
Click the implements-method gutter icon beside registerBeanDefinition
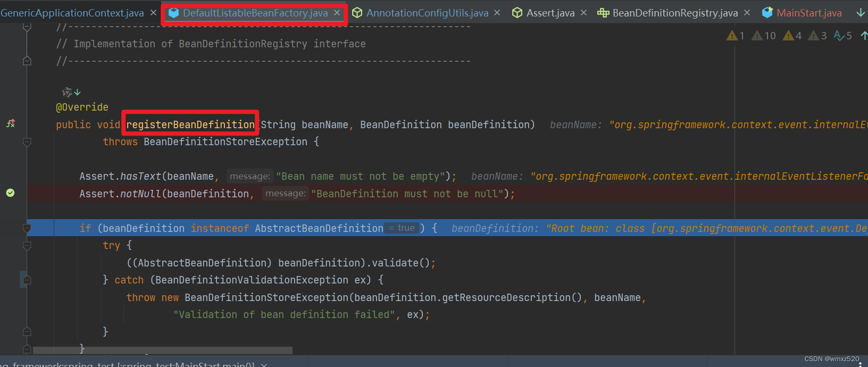[x=11, y=123]
